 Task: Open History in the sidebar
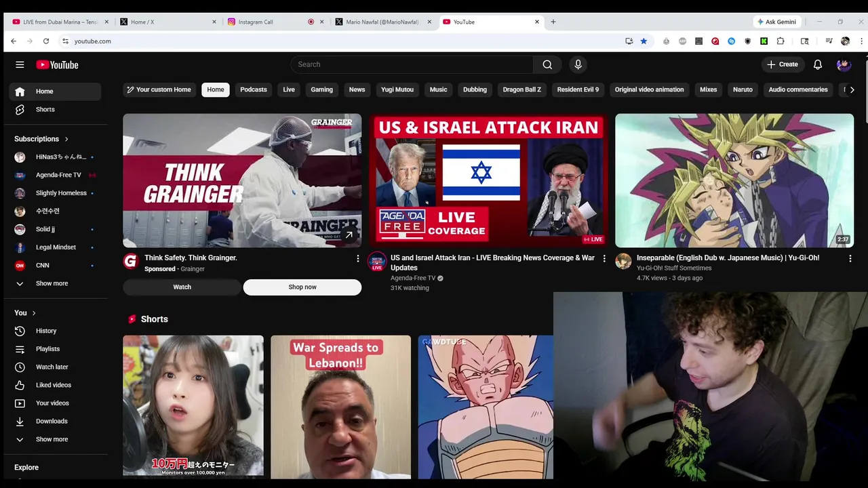(x=55, y=331)
